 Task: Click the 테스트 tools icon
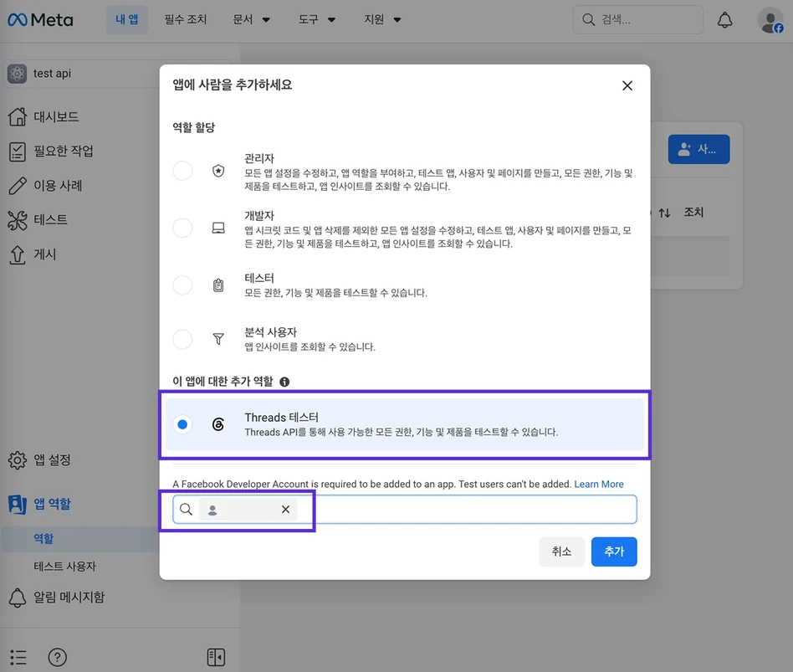pos(18,220)
